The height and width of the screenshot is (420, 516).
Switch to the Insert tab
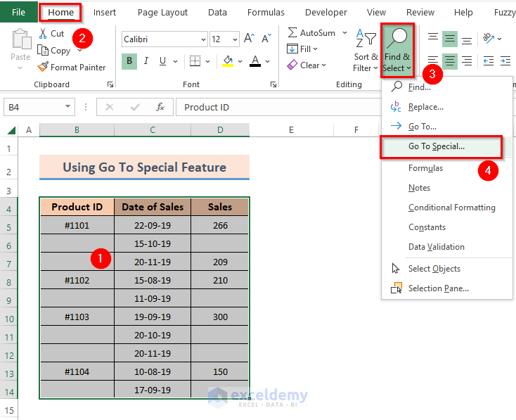105,12
